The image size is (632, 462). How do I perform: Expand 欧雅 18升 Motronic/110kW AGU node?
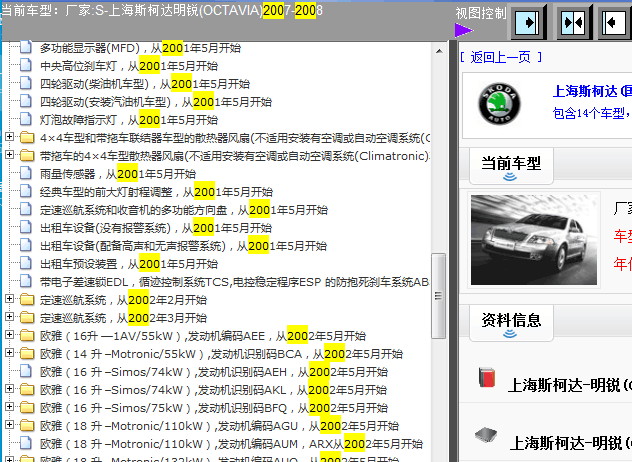point(9,425)
